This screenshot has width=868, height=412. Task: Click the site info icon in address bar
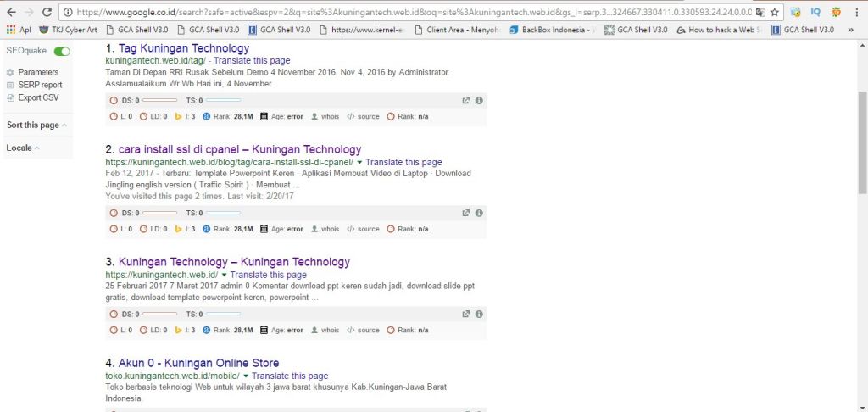point(68,12)
